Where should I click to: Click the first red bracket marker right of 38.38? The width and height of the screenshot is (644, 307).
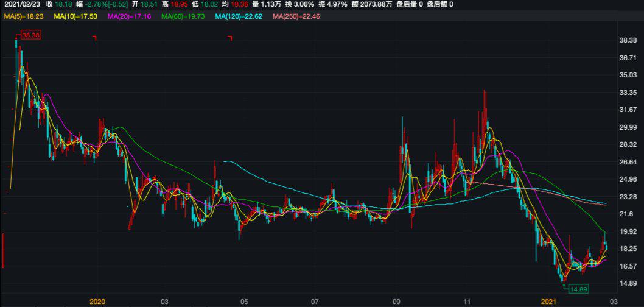click(94, 38)
